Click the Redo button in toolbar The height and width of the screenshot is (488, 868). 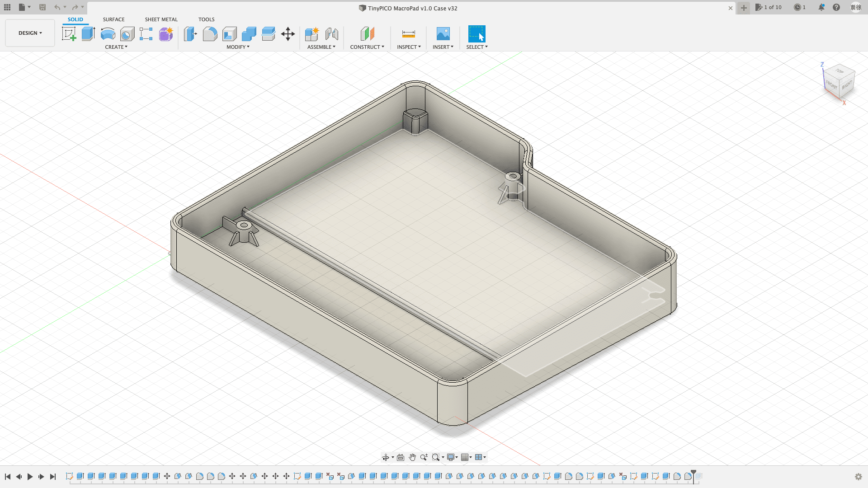click(75, 7)
